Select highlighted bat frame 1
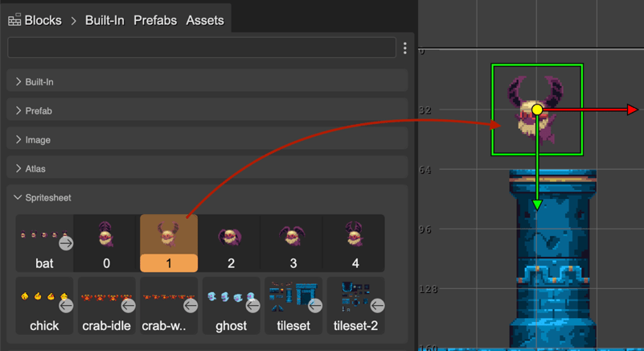 [x=169, y=243]
